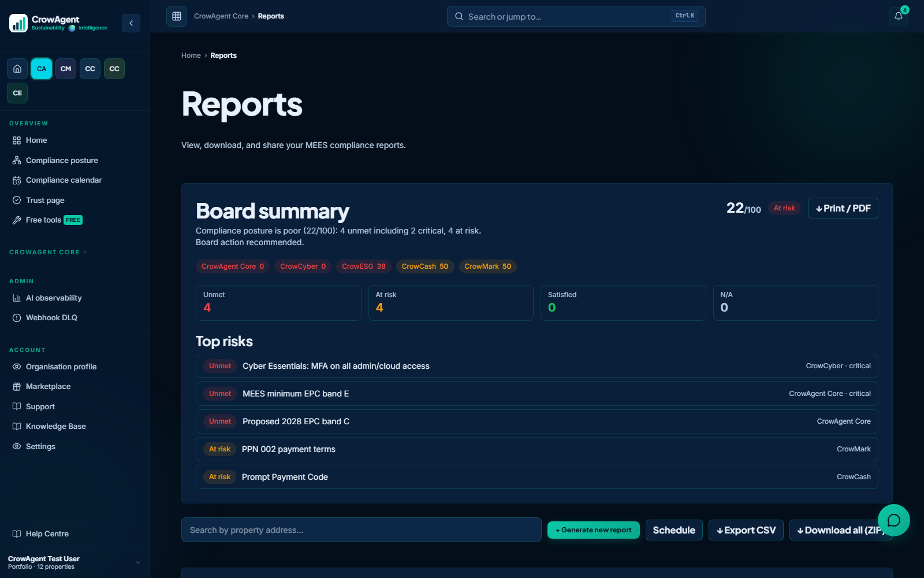Click the CrowAgent logo icon

[18, 23]
